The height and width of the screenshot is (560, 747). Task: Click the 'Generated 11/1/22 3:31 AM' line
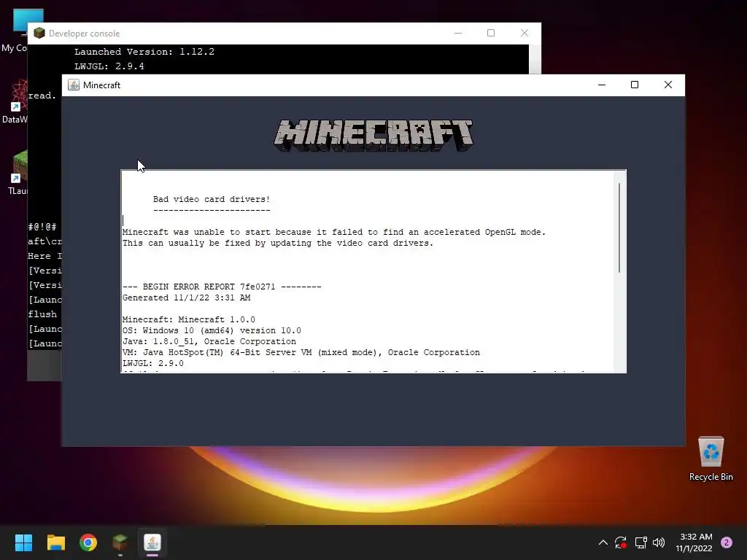coord(186,297)
